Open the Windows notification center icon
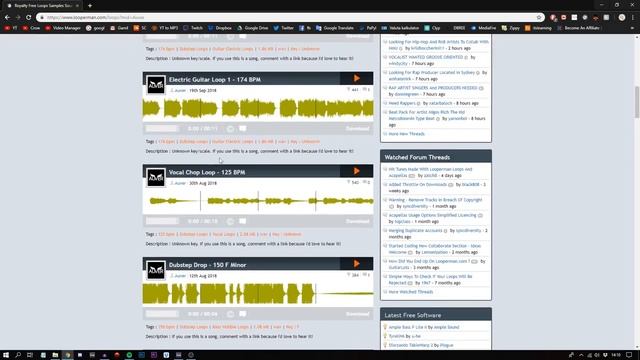 click(x=629, y=355)
